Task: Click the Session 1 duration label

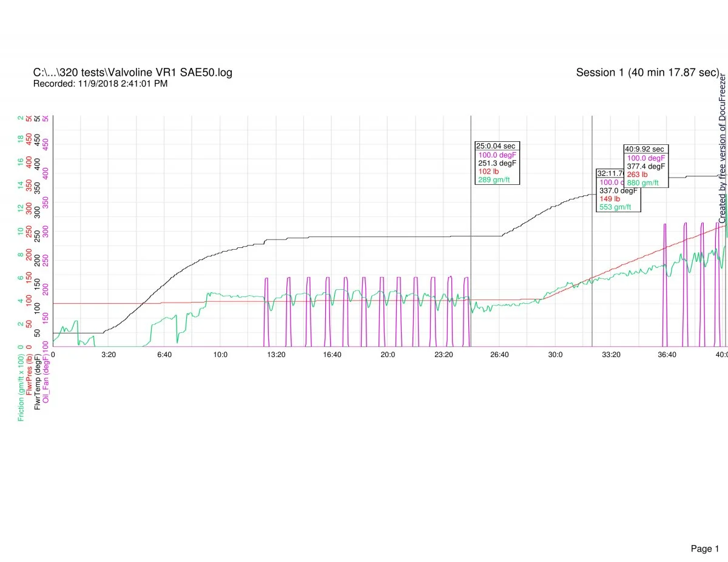Action: [x=647, y=73]
